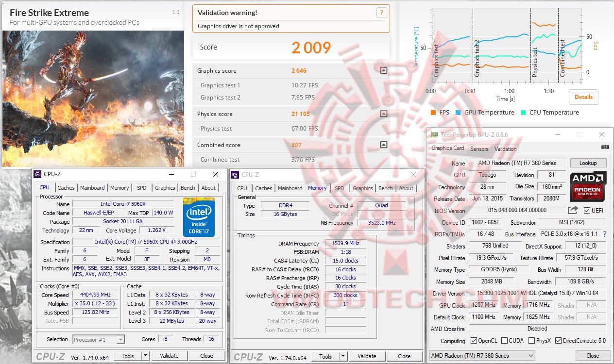The width and height of the screenshot is (614, 364).
Task: Click the Bus Interface question mark icon
Action: pyautogui.click(x=605, y=234)
